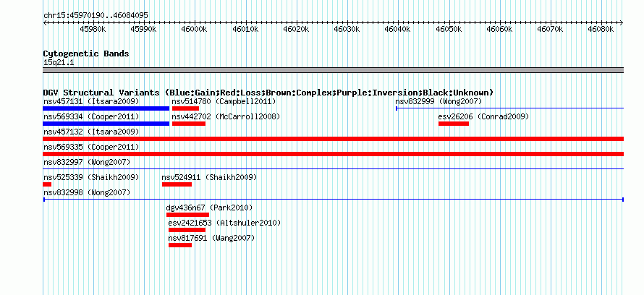Screen dimensions: 644x295
Task: Select the gray 15q21.1 cytogenetic band bar
Action: pos(333,70)
